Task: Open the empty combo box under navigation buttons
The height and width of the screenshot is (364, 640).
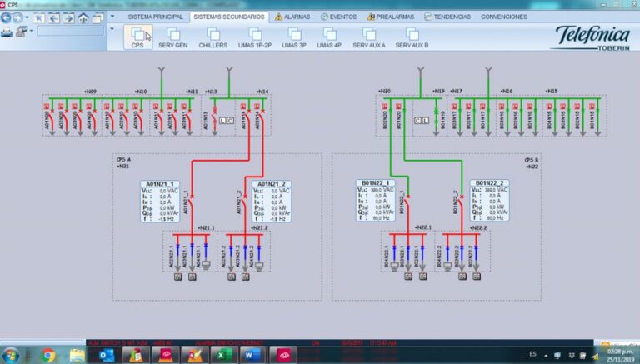Action: click(69, 32)
